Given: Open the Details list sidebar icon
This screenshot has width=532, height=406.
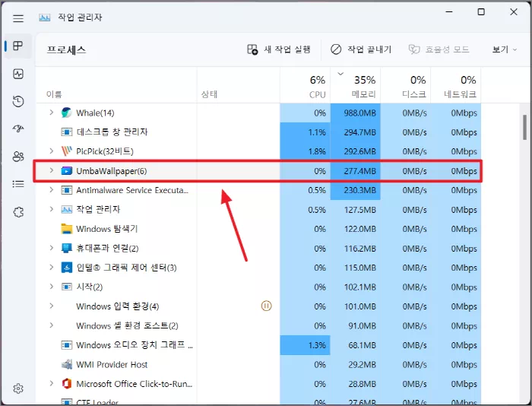Looking at the screenshot, I should coord(18,184).
